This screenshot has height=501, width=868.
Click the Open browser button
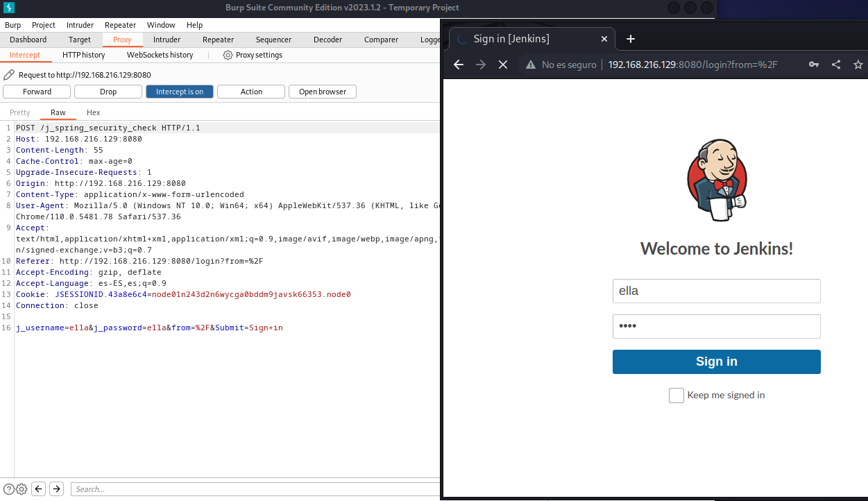click(323, 92)
